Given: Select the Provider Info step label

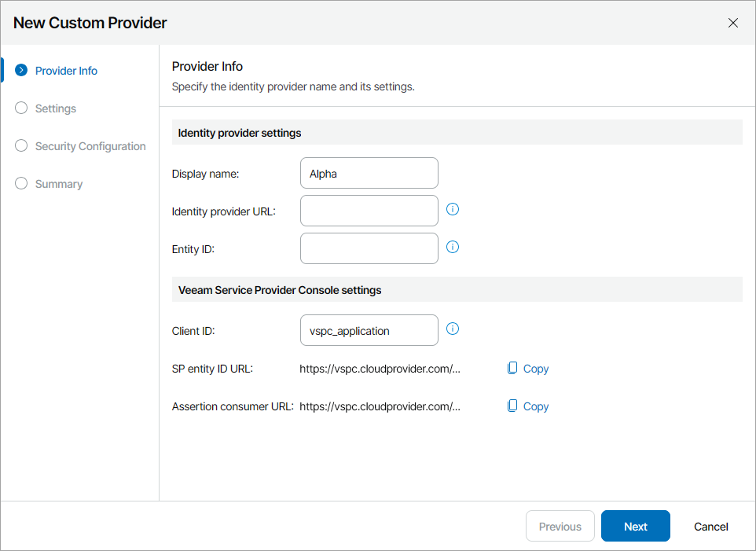Looking at the screenshot, I should (x=66, y=71).
